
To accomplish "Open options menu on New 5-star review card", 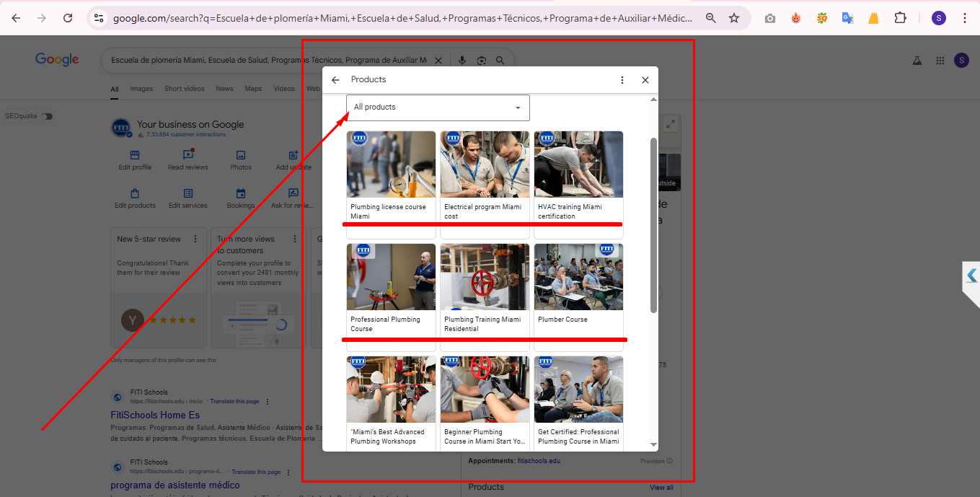I will point(195,239).
